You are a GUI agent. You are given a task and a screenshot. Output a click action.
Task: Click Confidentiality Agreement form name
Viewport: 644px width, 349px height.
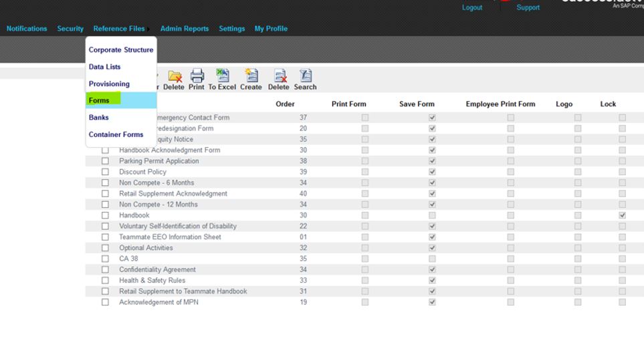(x=157, y=269)
